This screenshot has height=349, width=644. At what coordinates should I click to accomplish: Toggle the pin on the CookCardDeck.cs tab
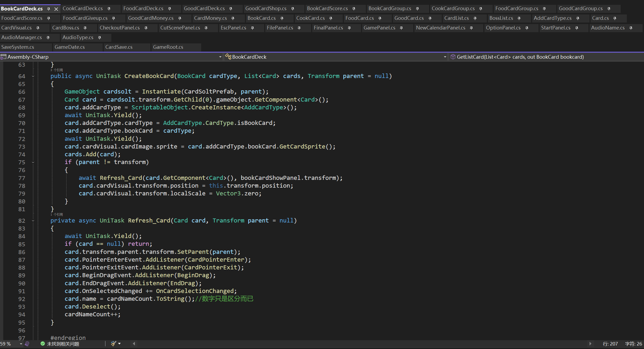[109, 9]
